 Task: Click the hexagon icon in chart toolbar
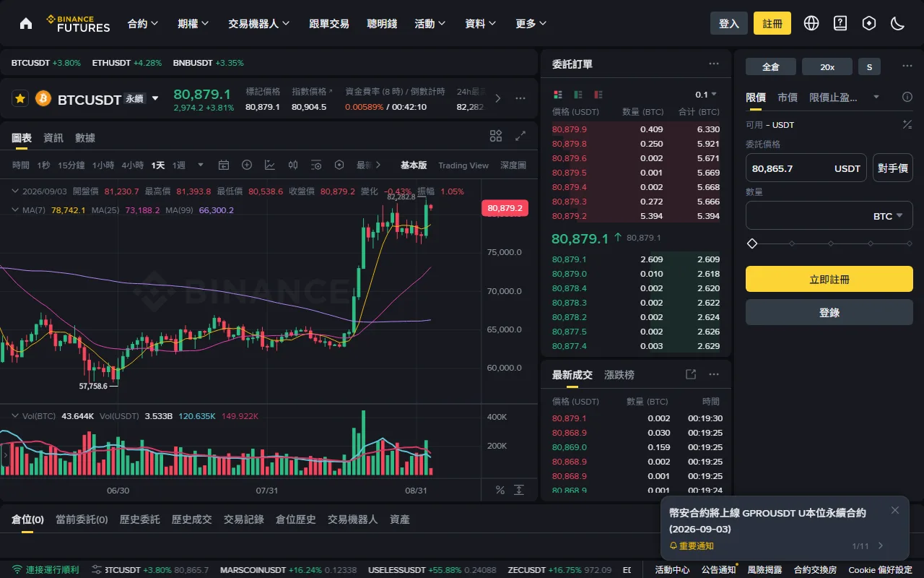click(x=339, y=165)
